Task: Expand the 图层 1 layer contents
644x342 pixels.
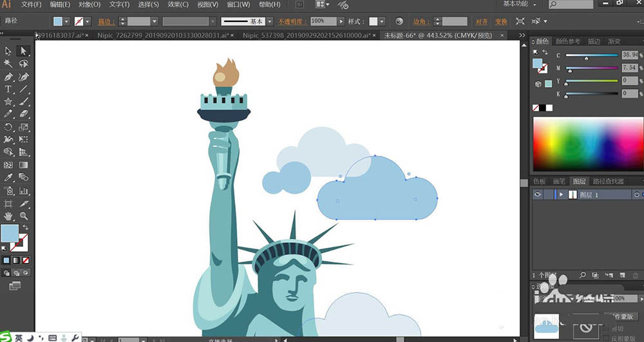Action: (x=561, y=195)
